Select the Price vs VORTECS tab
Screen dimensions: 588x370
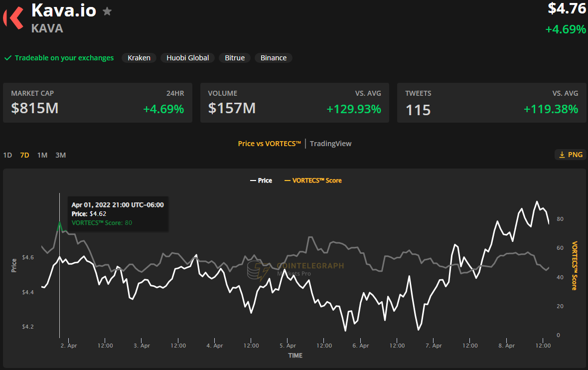269,144
